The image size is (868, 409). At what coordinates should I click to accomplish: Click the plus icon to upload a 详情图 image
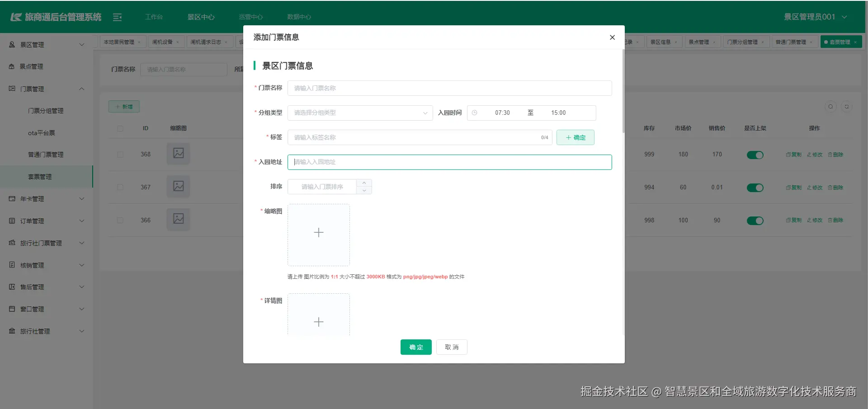tap(319, 322)
